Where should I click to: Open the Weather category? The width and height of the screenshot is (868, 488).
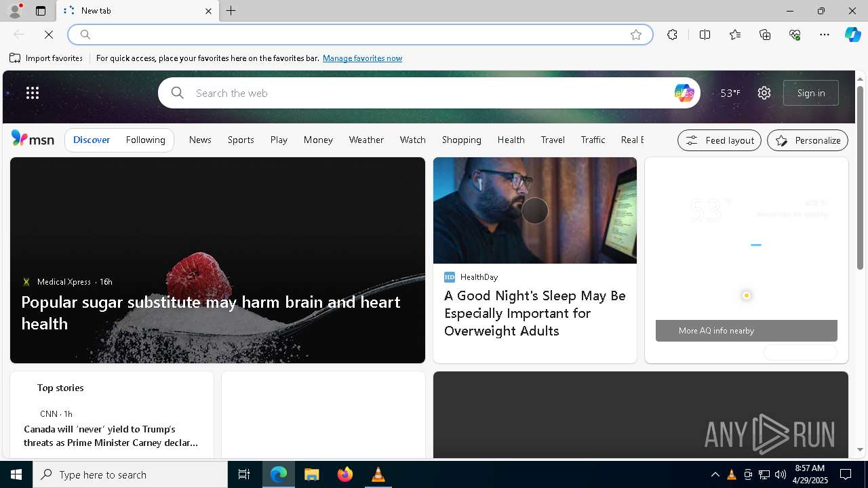pos(366,140)
